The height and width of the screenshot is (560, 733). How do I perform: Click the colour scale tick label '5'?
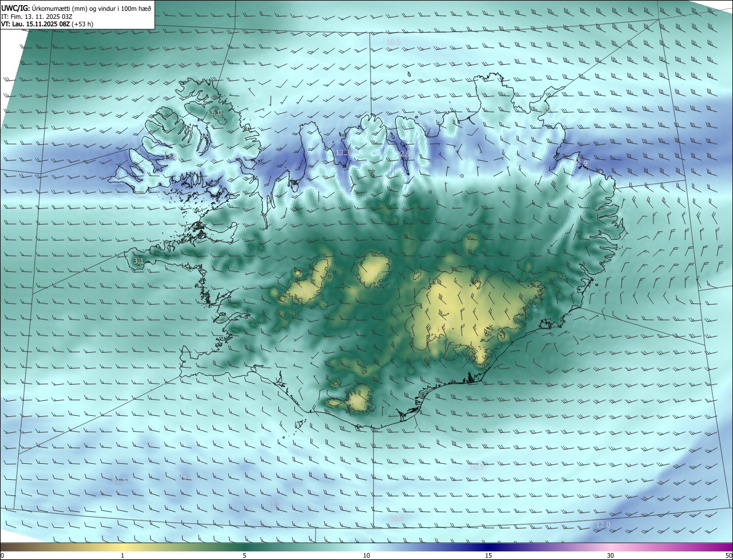point(245,555)
